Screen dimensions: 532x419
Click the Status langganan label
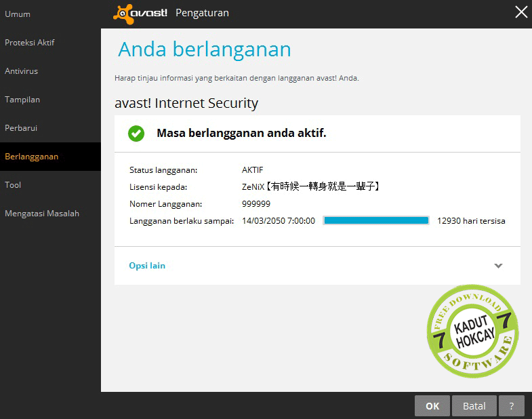coord(163,169)
